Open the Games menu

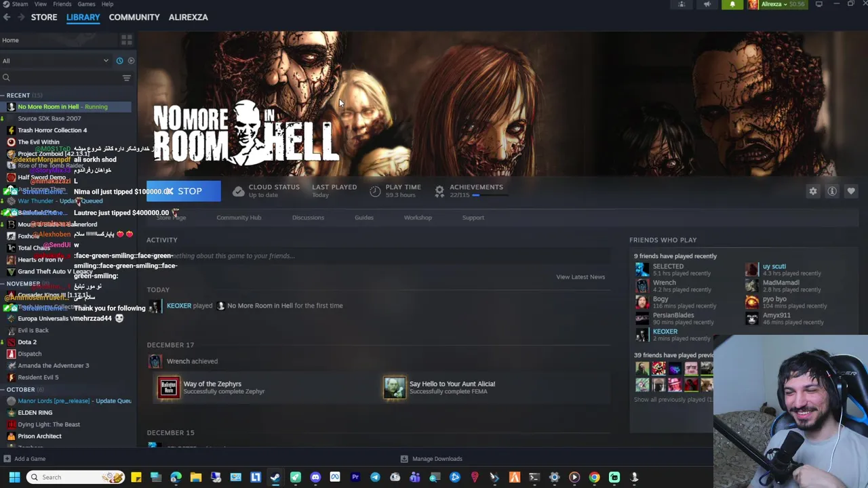click(86, 4)
